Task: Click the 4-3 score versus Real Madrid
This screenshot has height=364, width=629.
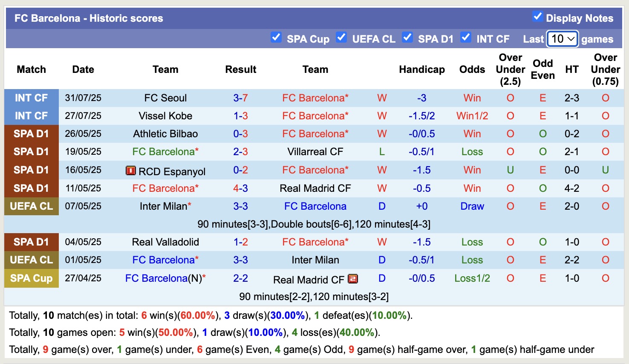Action: click(x=240, y=188)
